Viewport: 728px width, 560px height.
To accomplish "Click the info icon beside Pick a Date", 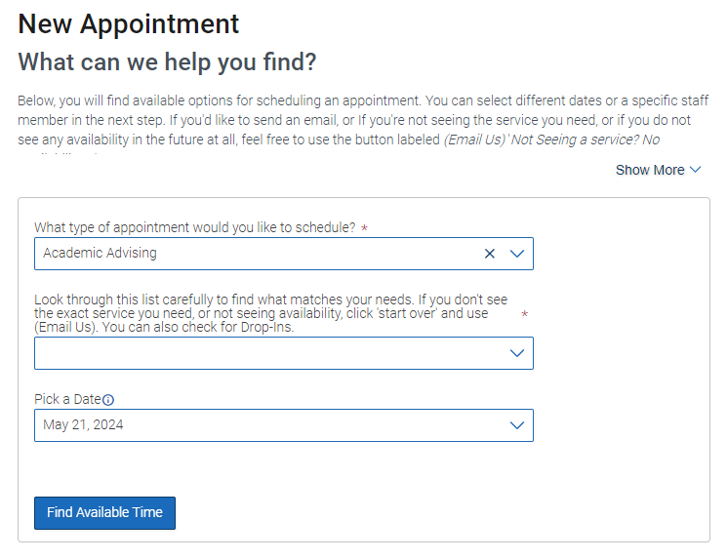I will pos(107,400).
